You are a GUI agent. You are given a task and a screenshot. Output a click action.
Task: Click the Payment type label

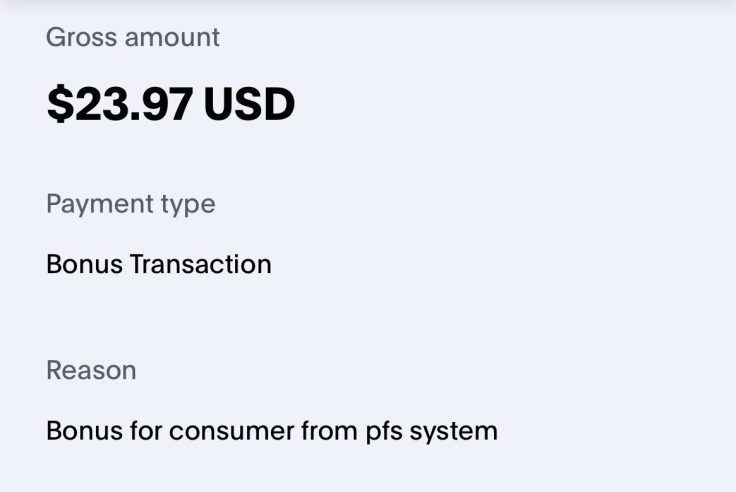(130, 204)
